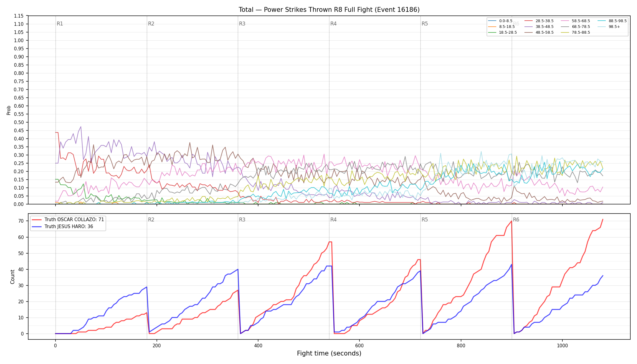Click the x-axis tick label '600'
This screenshot has width=637, height=364.
pos(359,345)
